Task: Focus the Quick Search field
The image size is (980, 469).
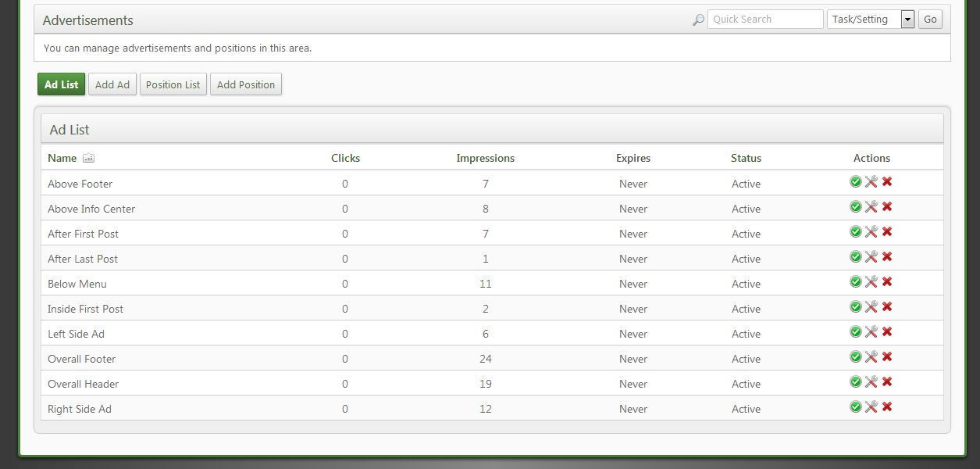Action: pyautogui.click(x=765, y=20)
